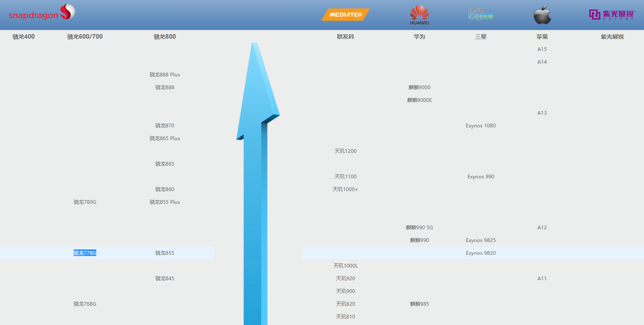Click the 天玑1200 cell
The image size is (644, 325).
(x=346, y=151)
